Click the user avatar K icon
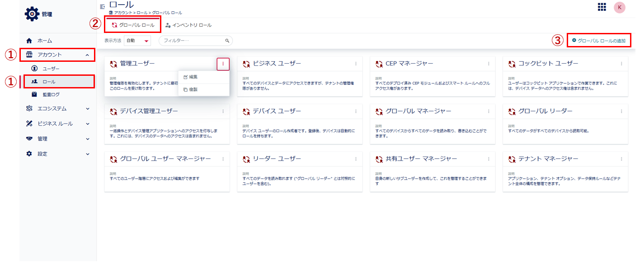Image resolution: width=644 pixels, height=268 pixels. tap(619, 7)
